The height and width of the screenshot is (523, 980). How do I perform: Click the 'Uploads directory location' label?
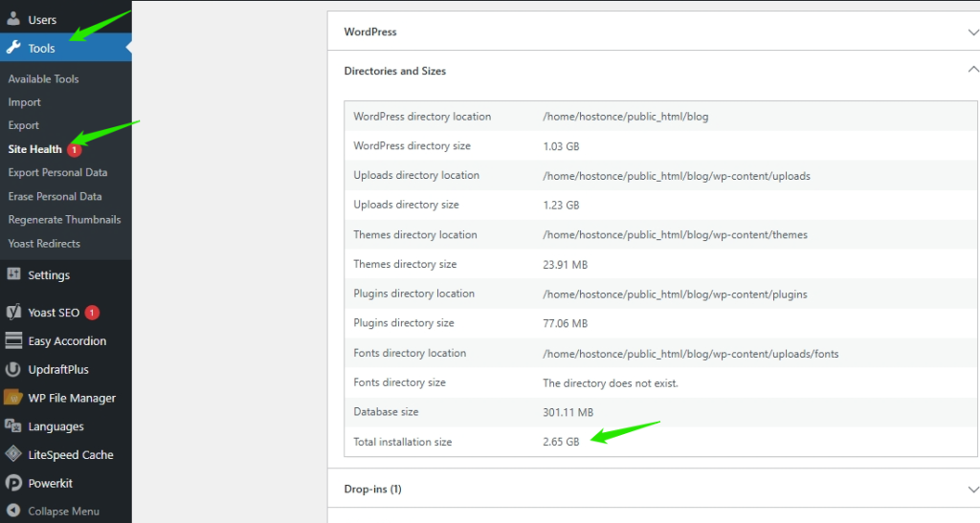coord(416,175)
